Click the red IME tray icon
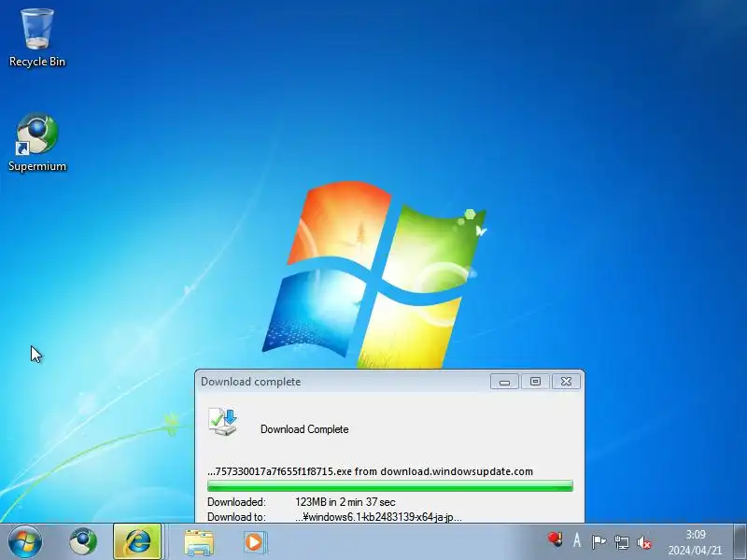The image size is (747, 560). pyautogui.click(x=555, y=539)
